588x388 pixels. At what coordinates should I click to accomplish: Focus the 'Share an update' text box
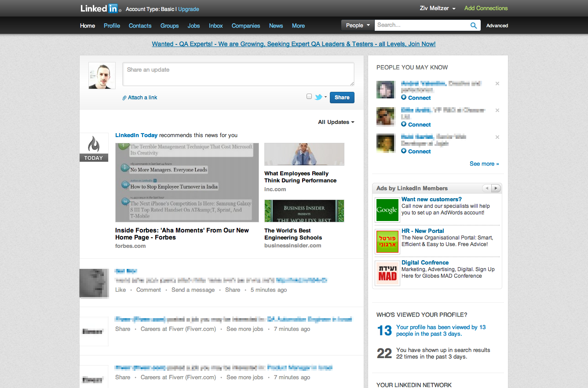tap(238, 74)
